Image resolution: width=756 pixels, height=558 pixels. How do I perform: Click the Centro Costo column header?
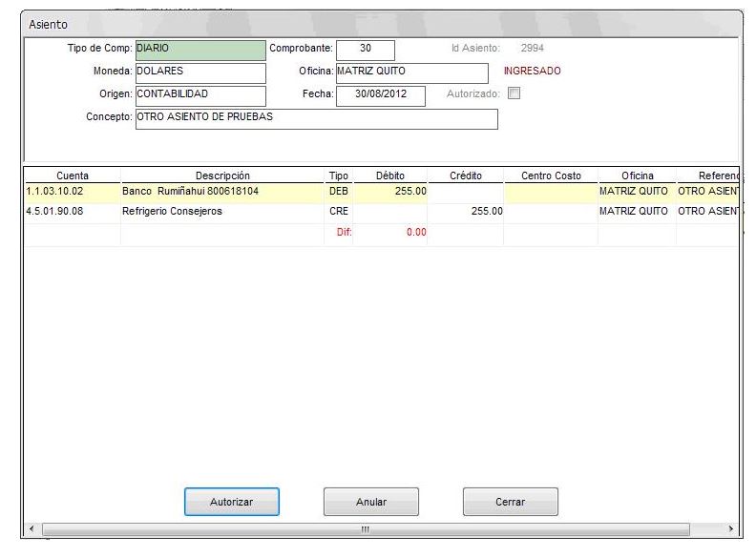tap(551, 176)
